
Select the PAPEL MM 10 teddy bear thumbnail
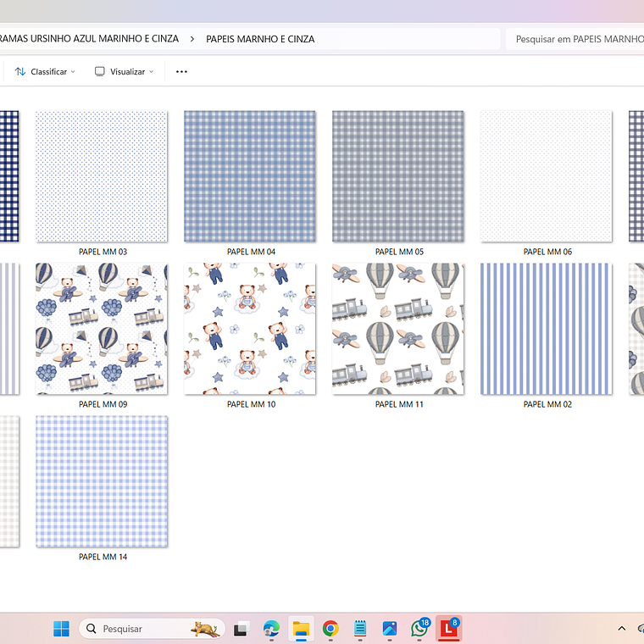click(250, 329)
